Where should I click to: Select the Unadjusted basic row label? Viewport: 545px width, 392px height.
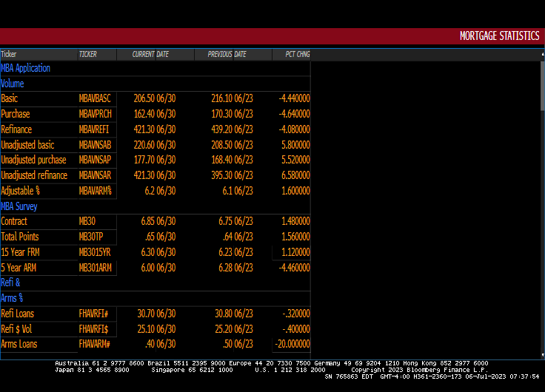(x=28, y=145)
